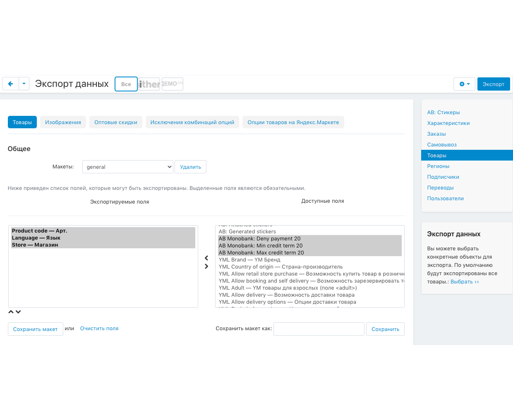Open Заказы in the sidebar
Viewport: 513px width, 420px height.
436,134
